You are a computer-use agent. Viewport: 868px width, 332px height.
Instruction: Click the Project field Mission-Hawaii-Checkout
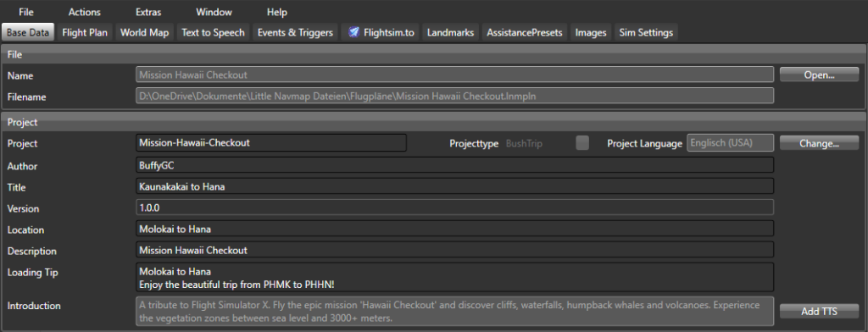click(x=271, y=143)
